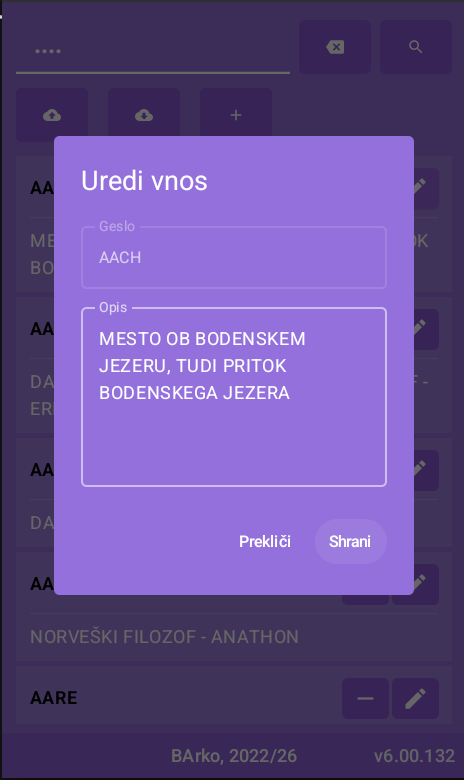This screenshot has width=464, height=780.
Task: Click pencil icon of second list entry
Action: pos(426,329)
